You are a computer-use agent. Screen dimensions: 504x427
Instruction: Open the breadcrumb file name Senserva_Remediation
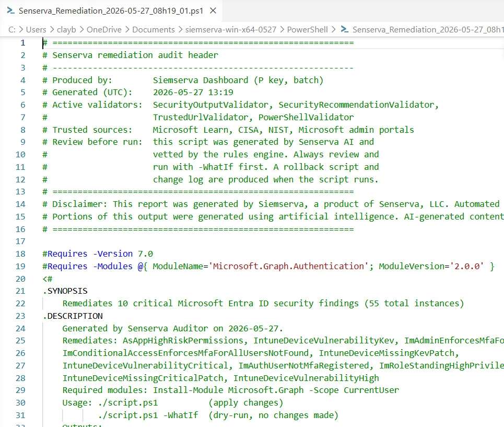(x=428, y=30)
